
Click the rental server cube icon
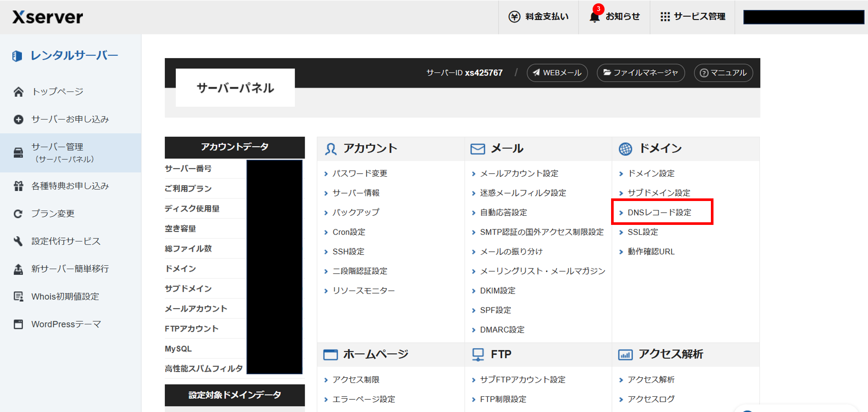coord(17,56)
